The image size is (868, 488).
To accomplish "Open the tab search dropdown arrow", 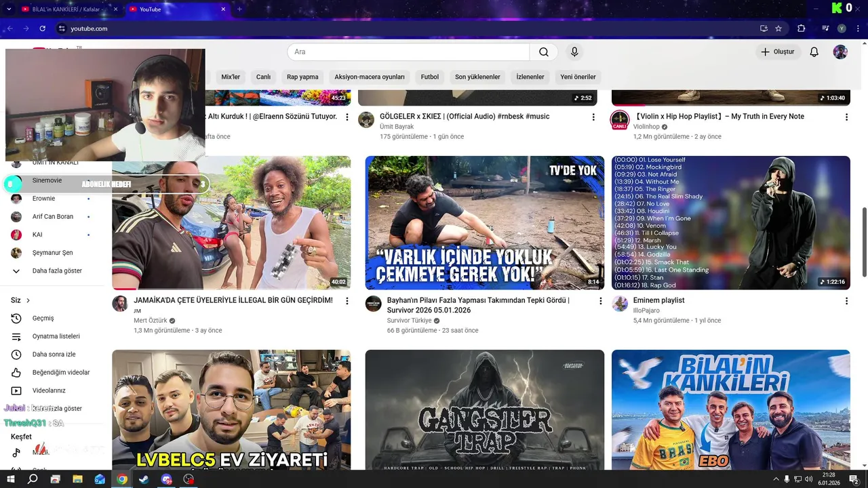I will click(9, 9).
